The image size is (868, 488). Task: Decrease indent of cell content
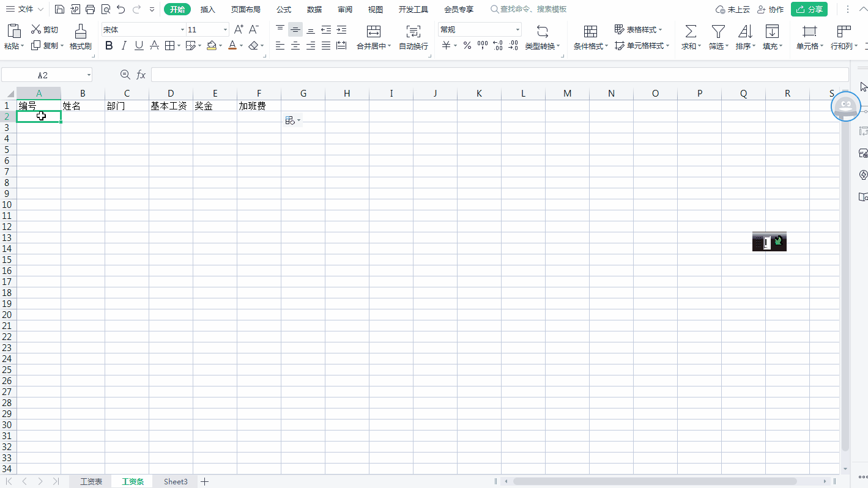(x=326, y=29)
